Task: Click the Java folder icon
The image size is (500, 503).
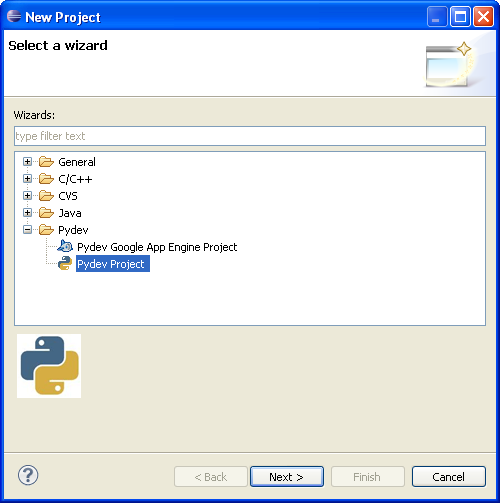Action: pyautogui.click(x=46, y=213)
